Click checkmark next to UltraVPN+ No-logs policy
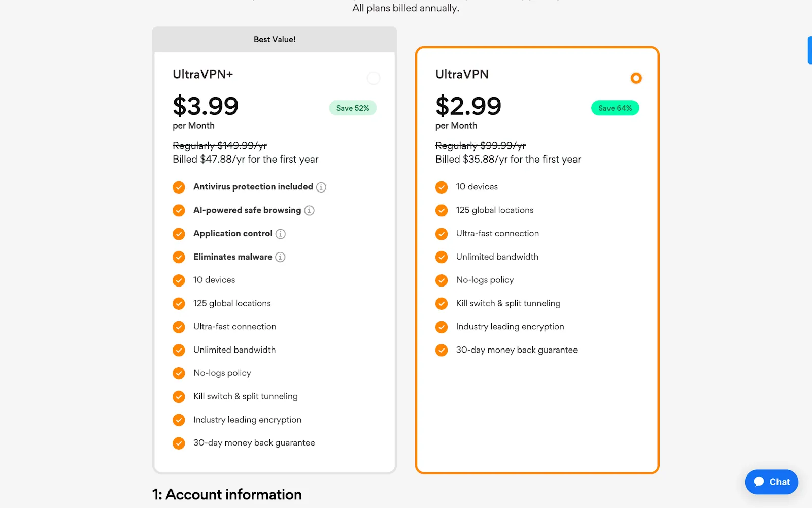This screenshot has width=812, height=508. pyautogui.click(x=179, y=373)
